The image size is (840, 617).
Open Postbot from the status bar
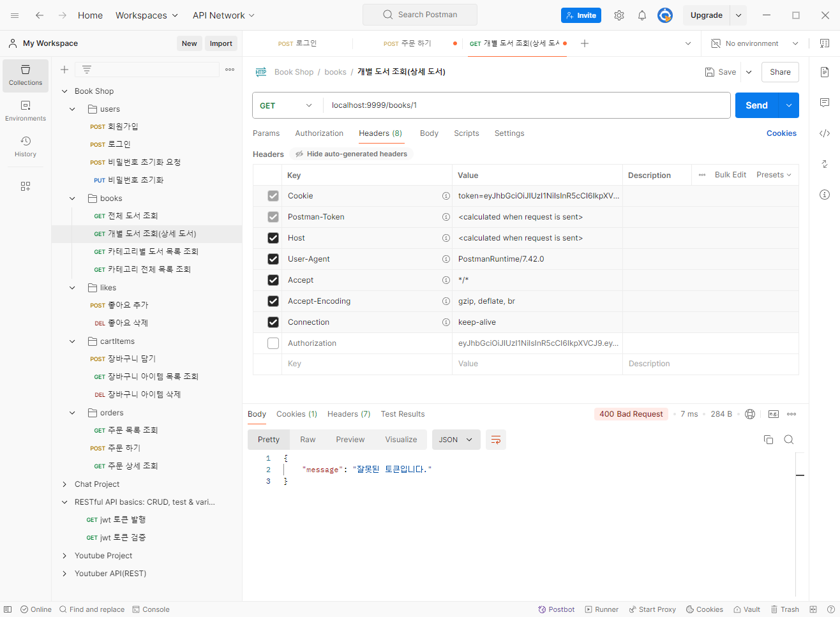coord(557,609)
